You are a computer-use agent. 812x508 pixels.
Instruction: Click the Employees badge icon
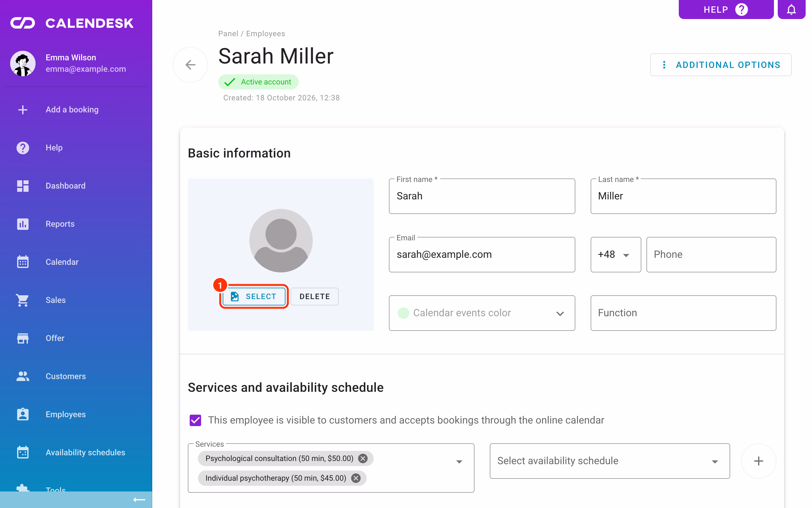pyautogui.click(x=23, y=414)
